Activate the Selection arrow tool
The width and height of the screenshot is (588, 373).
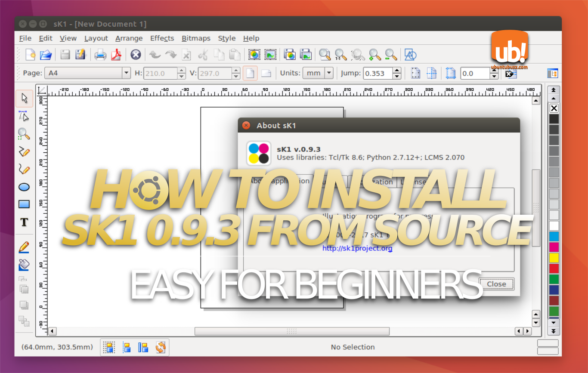24,99
